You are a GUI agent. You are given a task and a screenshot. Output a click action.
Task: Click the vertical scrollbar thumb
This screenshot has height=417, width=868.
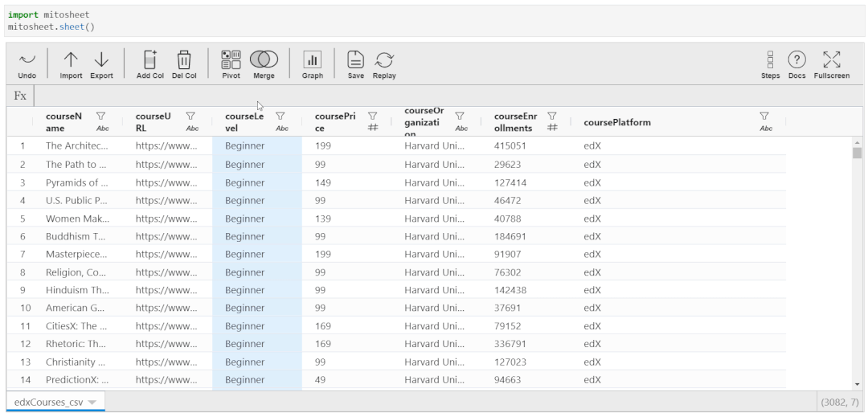[x=857, y=153]
